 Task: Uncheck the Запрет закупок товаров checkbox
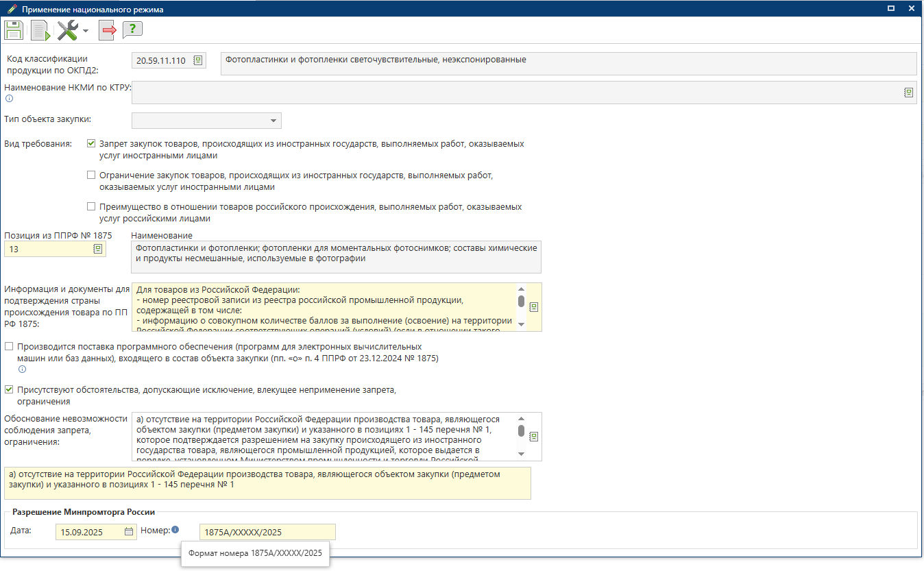point(91,144)
